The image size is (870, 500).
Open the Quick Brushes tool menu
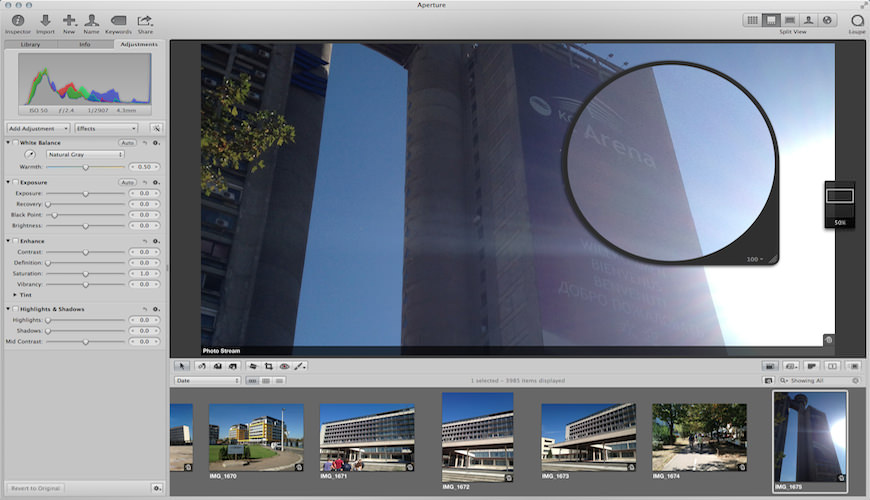pyautogui.click(x=300, y=366)
